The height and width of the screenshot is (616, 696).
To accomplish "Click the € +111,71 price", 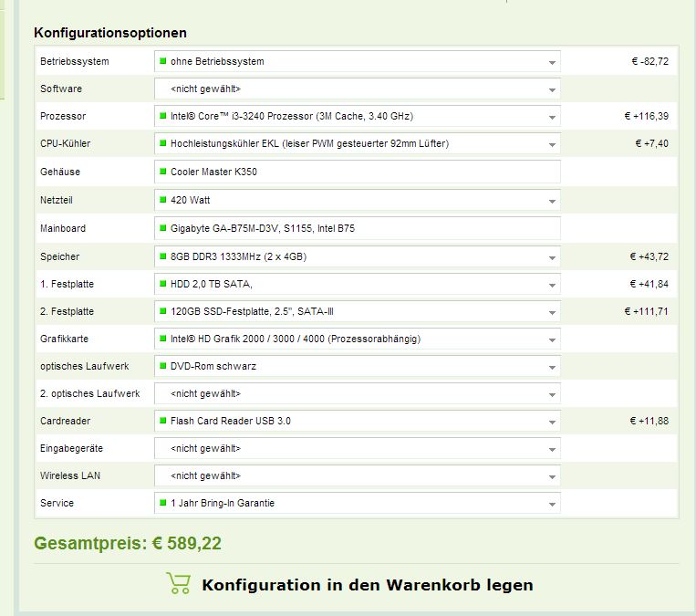I will (x=646, y=312).
